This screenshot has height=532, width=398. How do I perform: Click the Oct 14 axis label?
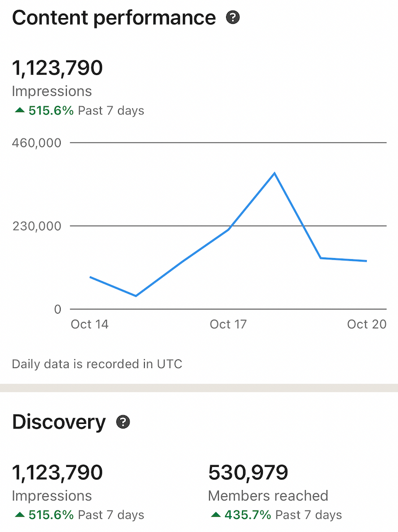coord(89,324)
